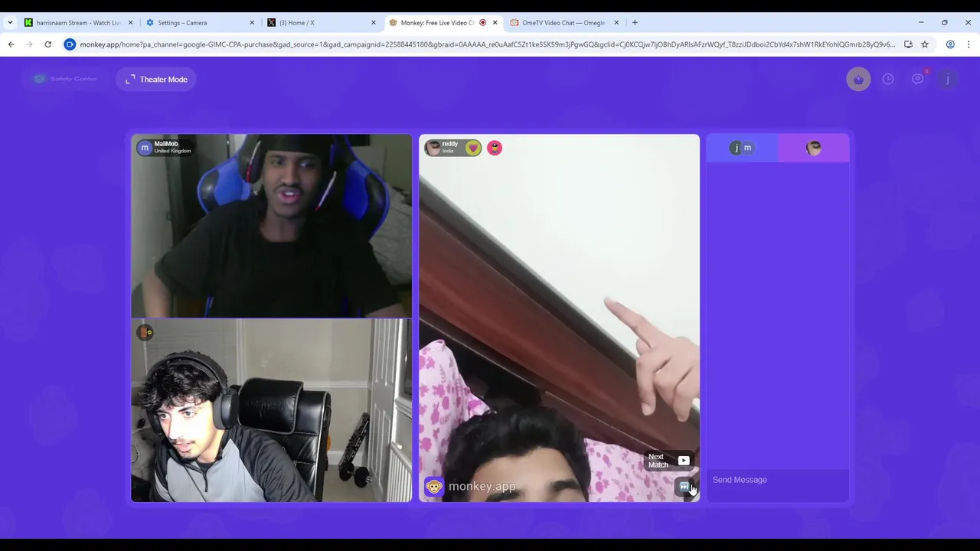This screenshot has width=980, height=551.
Task: Click the MaliMob username label
Action: pos(166,144)
